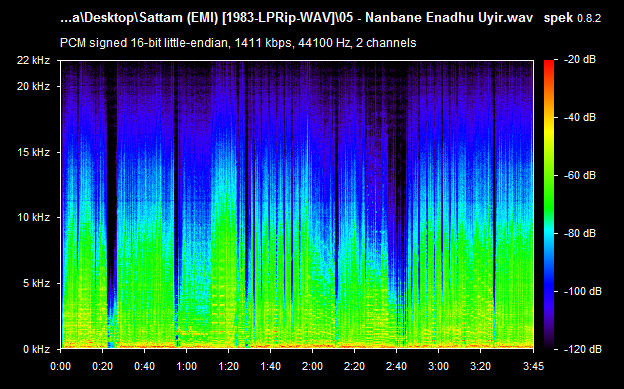Click the 1:40 time axis marker
The image size is (624, 389).
tap(270, 366)
